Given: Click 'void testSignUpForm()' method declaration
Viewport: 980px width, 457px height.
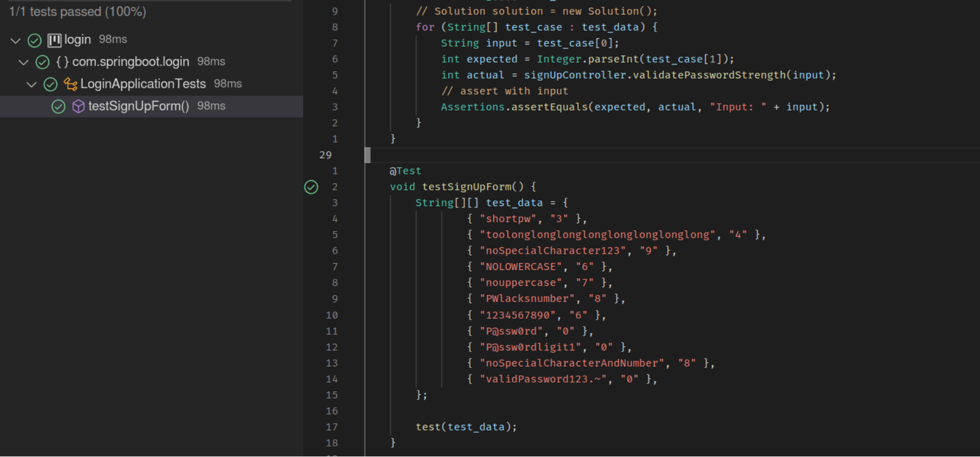Looking at the screenshot, I should click(463, 187).
